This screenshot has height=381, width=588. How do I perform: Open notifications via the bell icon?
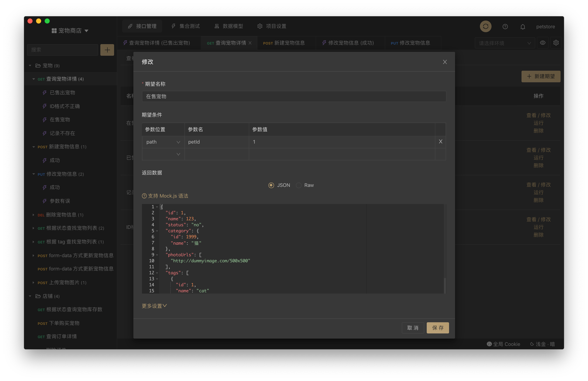[x=523, y=27]
